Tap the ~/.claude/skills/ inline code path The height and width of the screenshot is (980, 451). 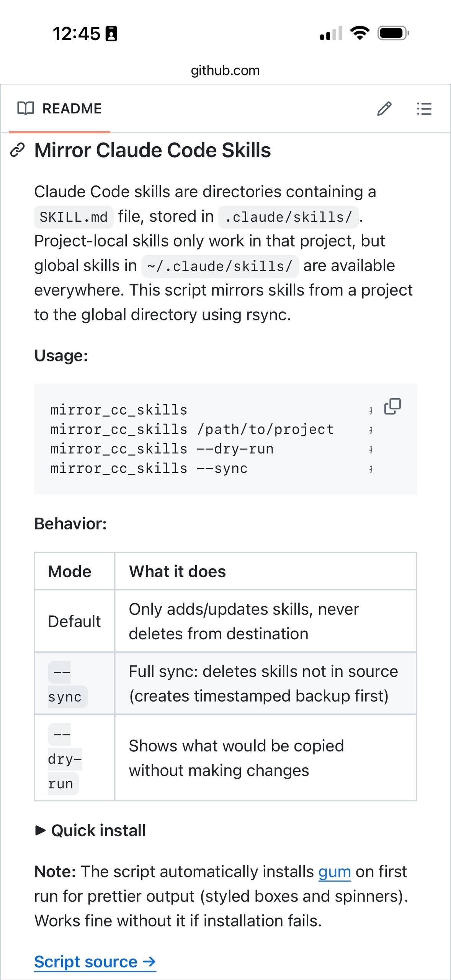pyautogui.click(x=220, y=266)
